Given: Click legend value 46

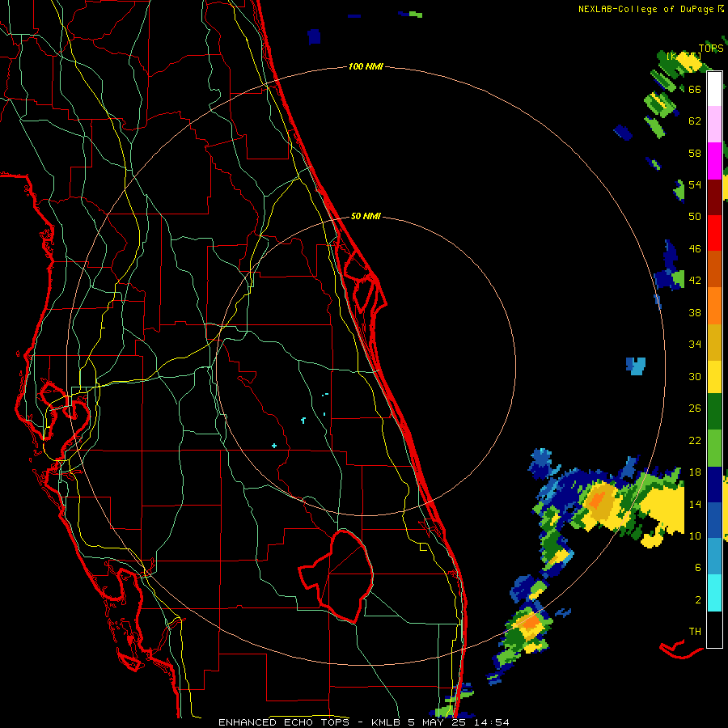Looking at the screenshot, I should (x=695, y=249).
